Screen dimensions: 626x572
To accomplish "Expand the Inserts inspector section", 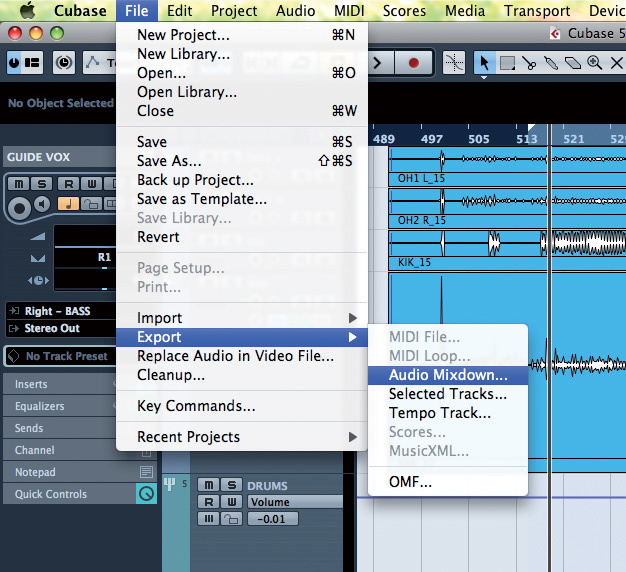I will [x=60, y=384].
